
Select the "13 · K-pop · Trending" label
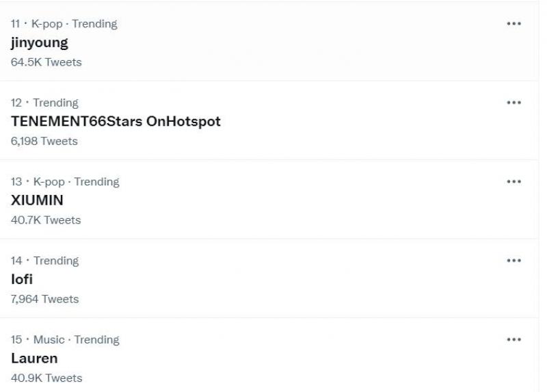[x=65, y=182]
